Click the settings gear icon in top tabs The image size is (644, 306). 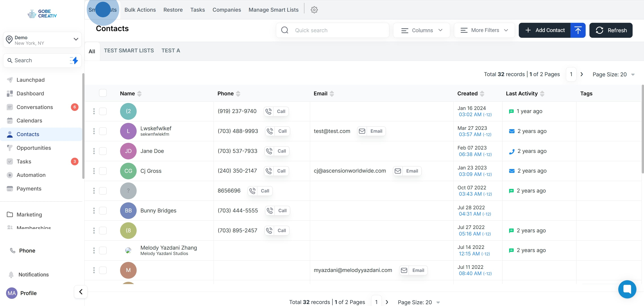[x=314, y=10]
